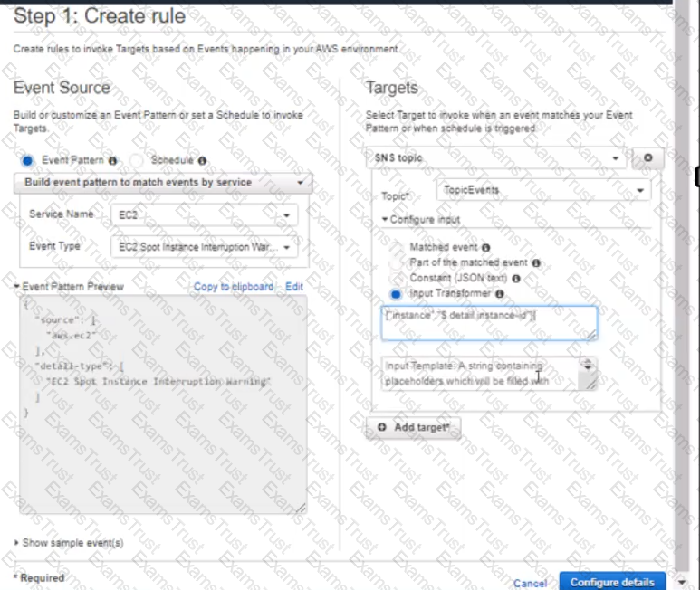Open the SNS topic target type dropdown
This screenshot has height=590, width=700.
[x=496, y=158]
